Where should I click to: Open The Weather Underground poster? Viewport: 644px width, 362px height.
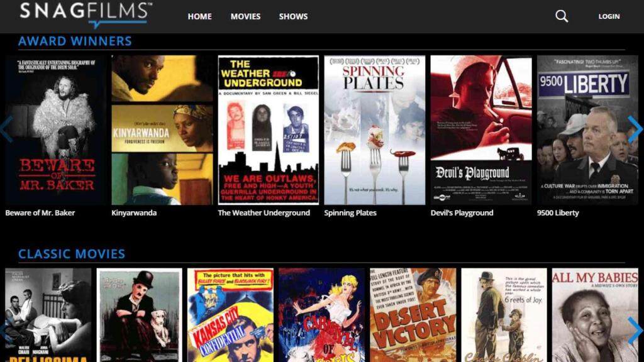(268, 130)
